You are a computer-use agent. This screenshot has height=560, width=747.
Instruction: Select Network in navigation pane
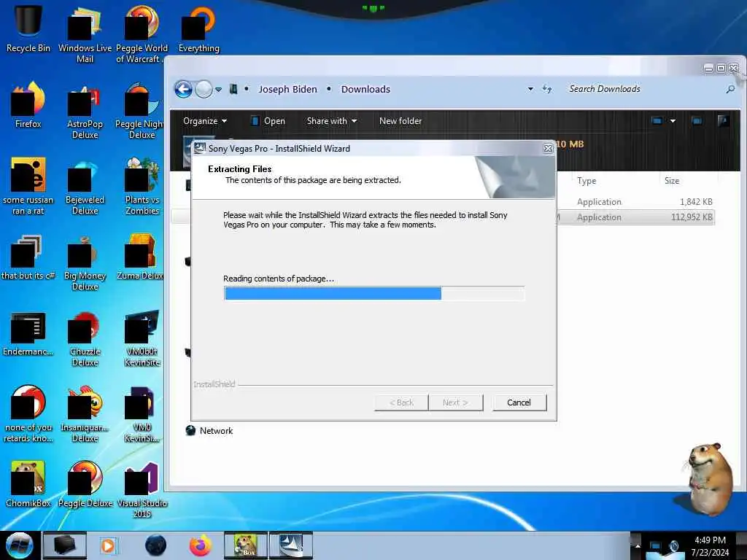tap(209, 430)
